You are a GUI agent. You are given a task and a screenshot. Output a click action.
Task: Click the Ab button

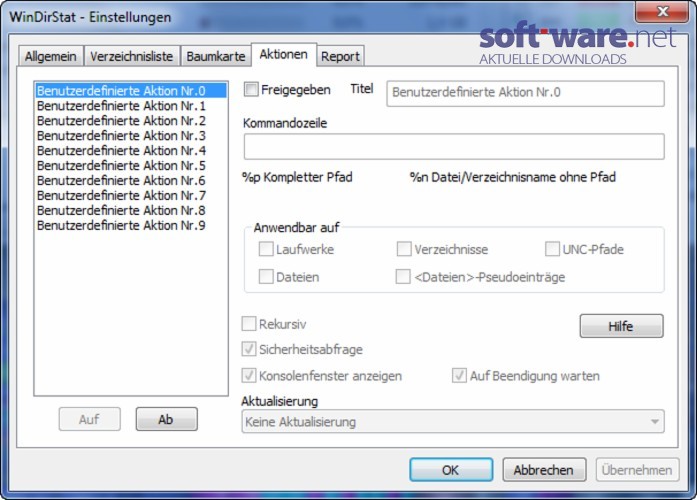(x=167, y=419)
